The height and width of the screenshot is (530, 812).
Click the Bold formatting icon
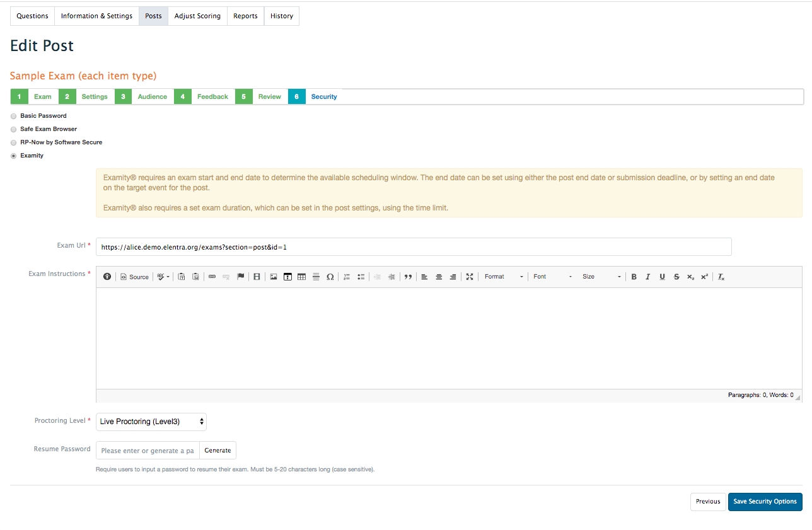pyautogui.click(x=634, y=277)
